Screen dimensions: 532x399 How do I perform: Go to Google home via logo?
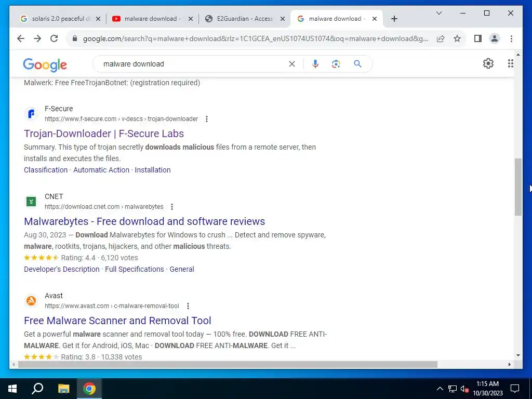[x=45, y=64]
